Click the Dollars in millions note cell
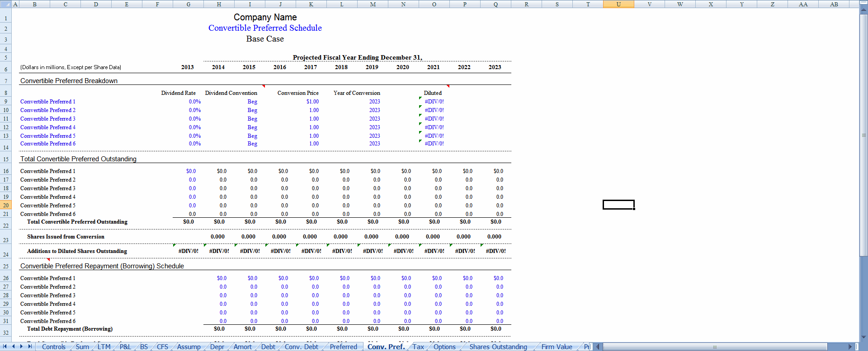Screen dimensions: 868x351 71,67
